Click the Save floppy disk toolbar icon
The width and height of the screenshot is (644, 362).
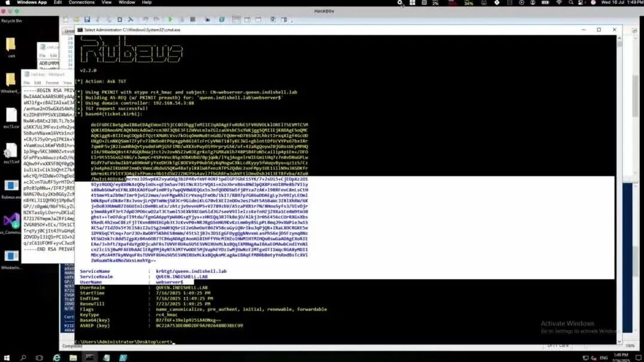[87, 19]
